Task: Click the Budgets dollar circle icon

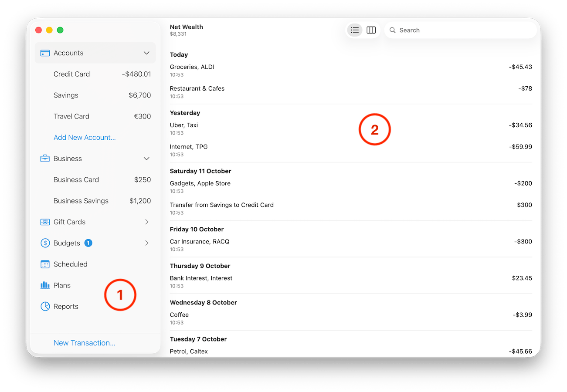Action: pyautogui.click(x=45, y=243)
